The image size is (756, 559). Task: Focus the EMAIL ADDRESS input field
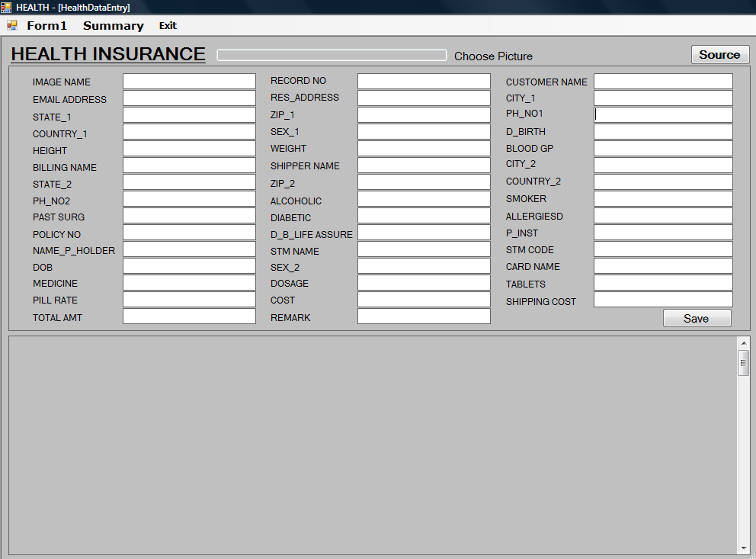point(189,98)
